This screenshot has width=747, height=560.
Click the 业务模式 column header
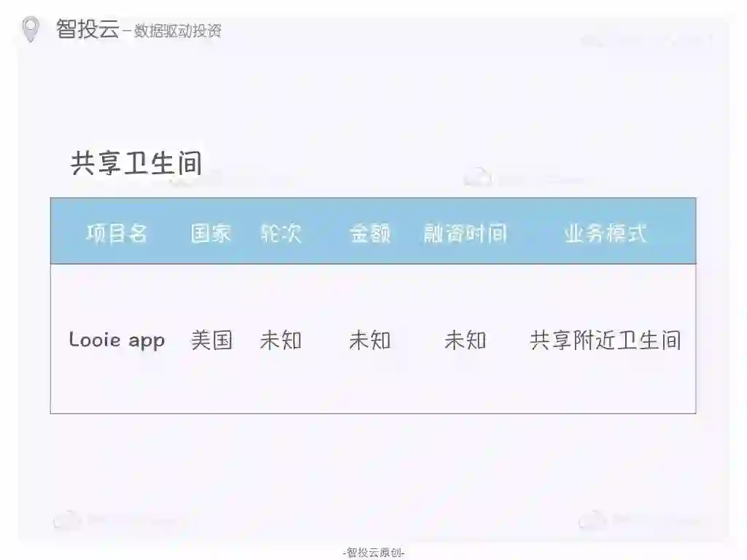605,233
